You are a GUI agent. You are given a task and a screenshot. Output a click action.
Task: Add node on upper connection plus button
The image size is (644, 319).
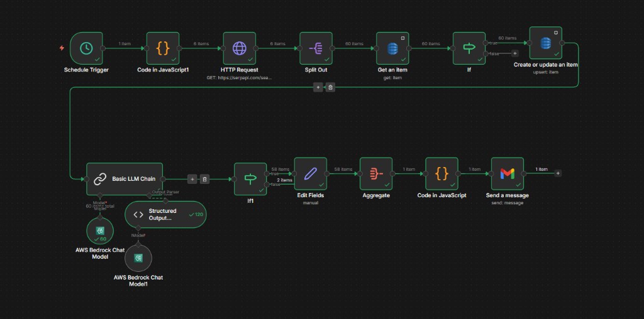click(x=318, y=87)
